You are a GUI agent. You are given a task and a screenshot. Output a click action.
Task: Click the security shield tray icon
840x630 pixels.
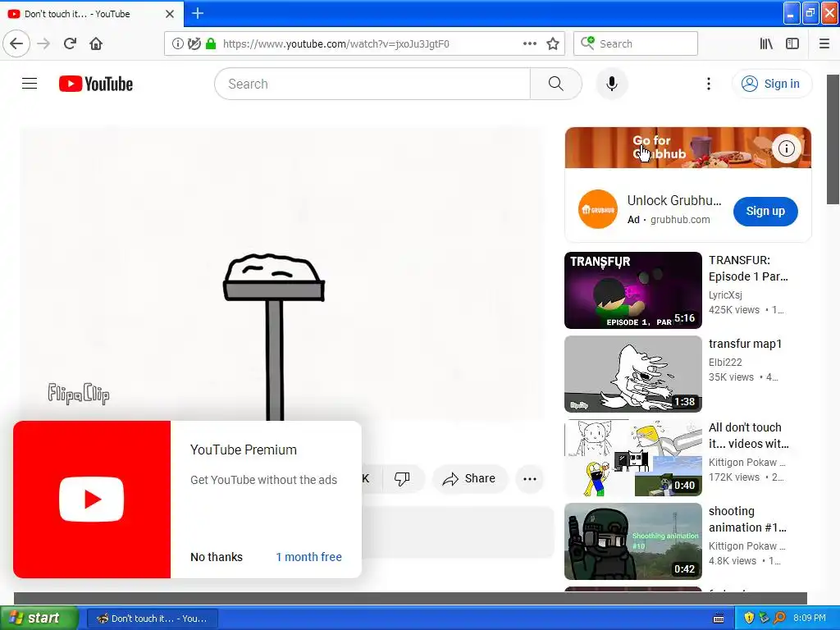pyautogui.click(x=749, y=619)
